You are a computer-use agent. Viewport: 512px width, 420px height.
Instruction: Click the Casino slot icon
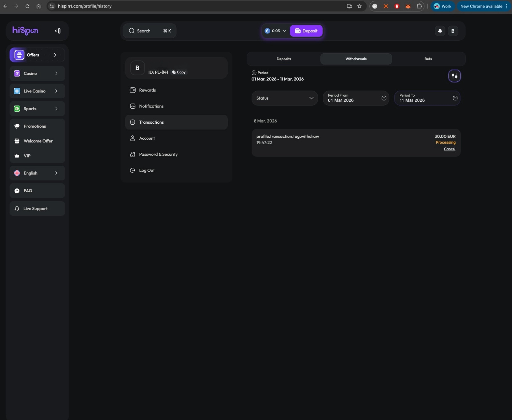click(x=17, y=73)
